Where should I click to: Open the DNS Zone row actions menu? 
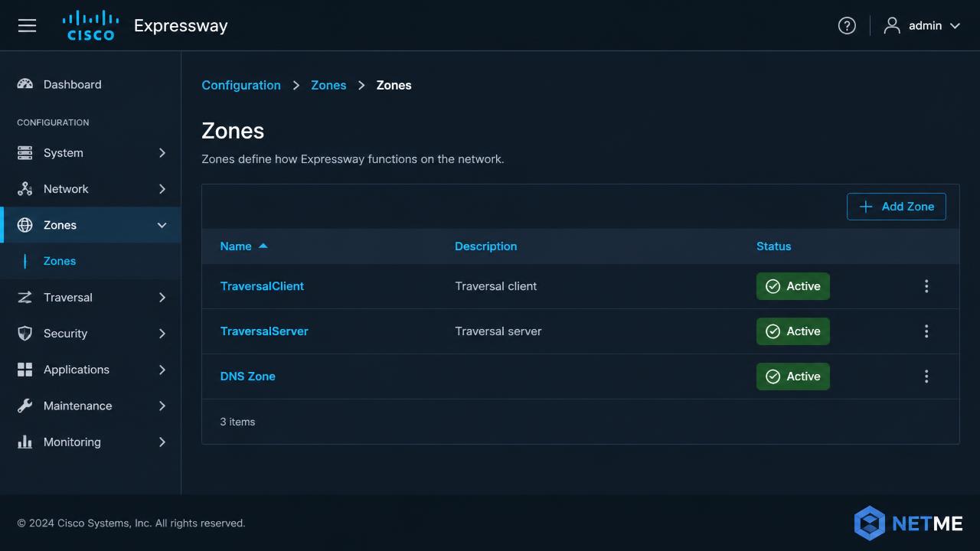926,377
